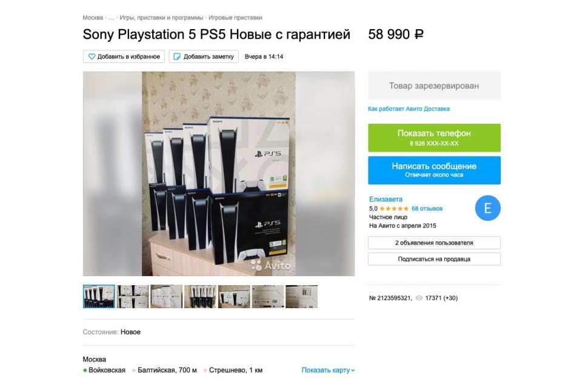Expand the collapsed breadcrumb ellipsis
Viewport: 588px width, 381px height.
point(112,18)
